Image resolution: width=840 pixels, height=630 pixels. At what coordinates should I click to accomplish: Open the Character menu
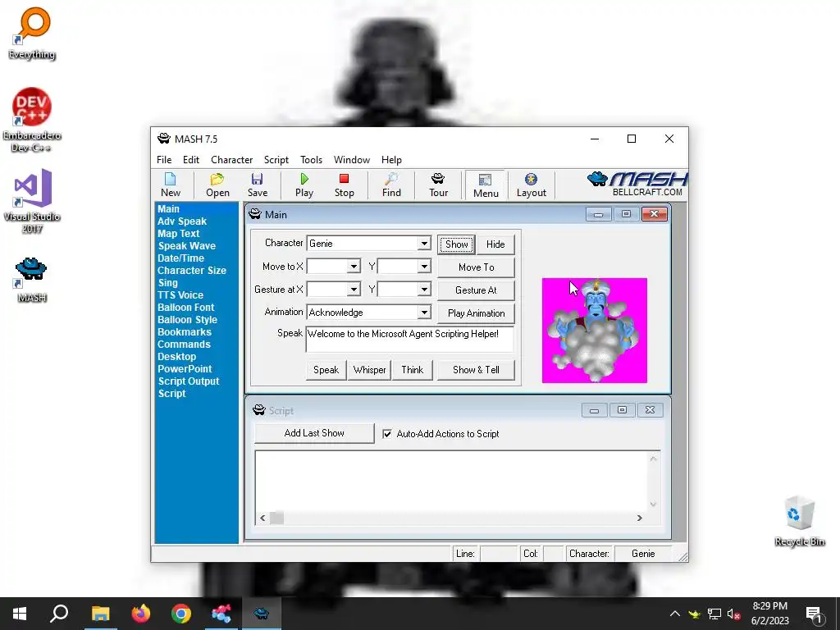pos(231,160)
